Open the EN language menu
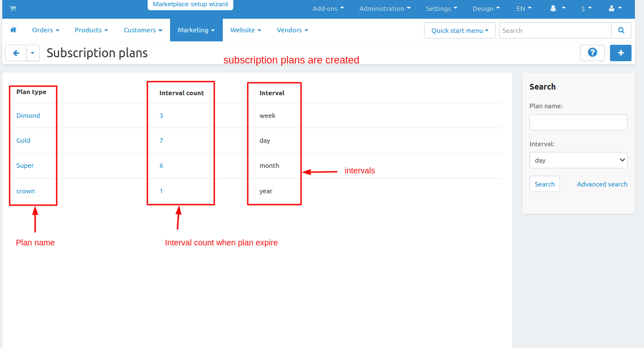The width and height of the screenshot is (644, 348). tap(524, 8)
